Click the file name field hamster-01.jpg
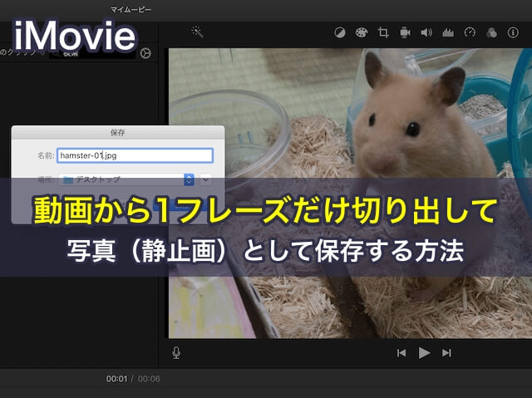Screen dimensions: 532x398 coord(135,155)
